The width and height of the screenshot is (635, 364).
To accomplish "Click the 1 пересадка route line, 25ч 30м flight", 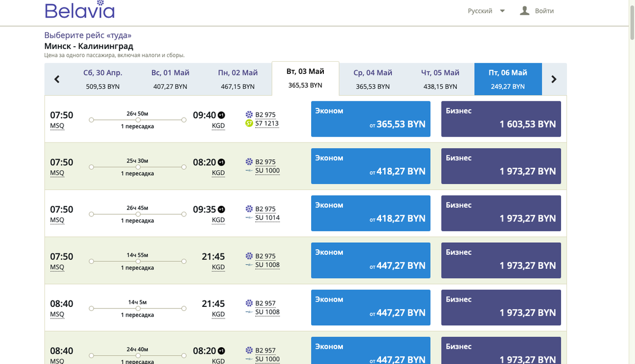I will click(137, 167).
